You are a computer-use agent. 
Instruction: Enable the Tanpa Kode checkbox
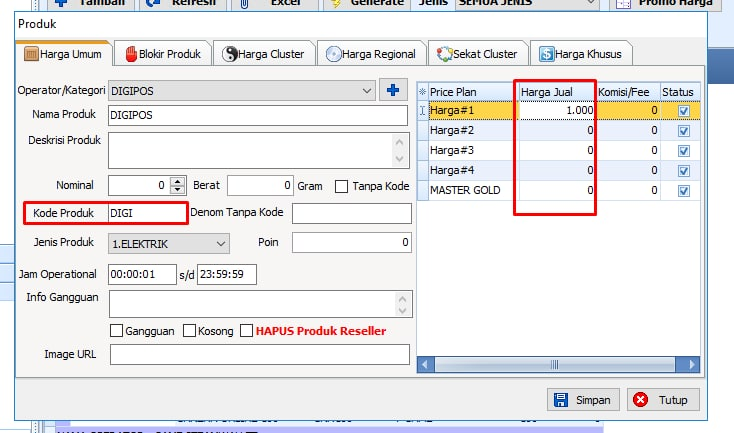click(341, 186)
